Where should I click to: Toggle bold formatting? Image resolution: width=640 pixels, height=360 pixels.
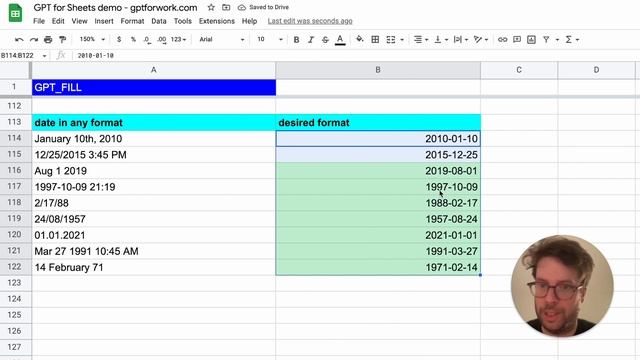(296, 40)
